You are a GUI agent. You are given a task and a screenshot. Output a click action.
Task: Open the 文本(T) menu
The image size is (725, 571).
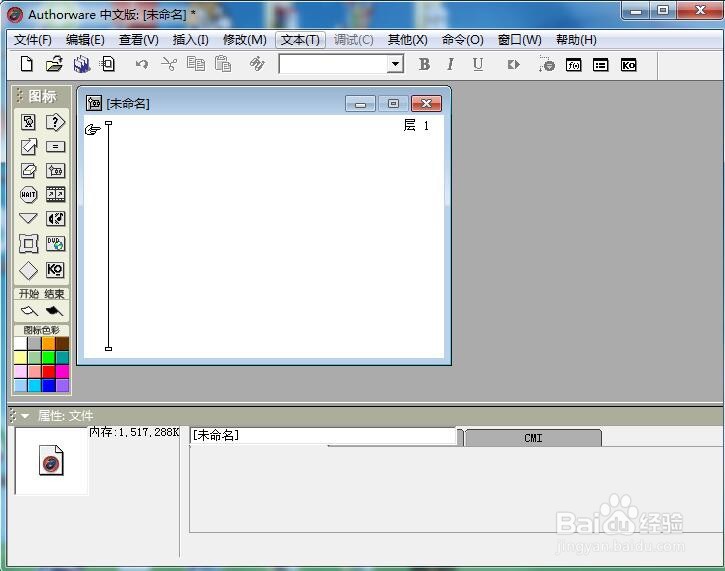pos(301,40)
